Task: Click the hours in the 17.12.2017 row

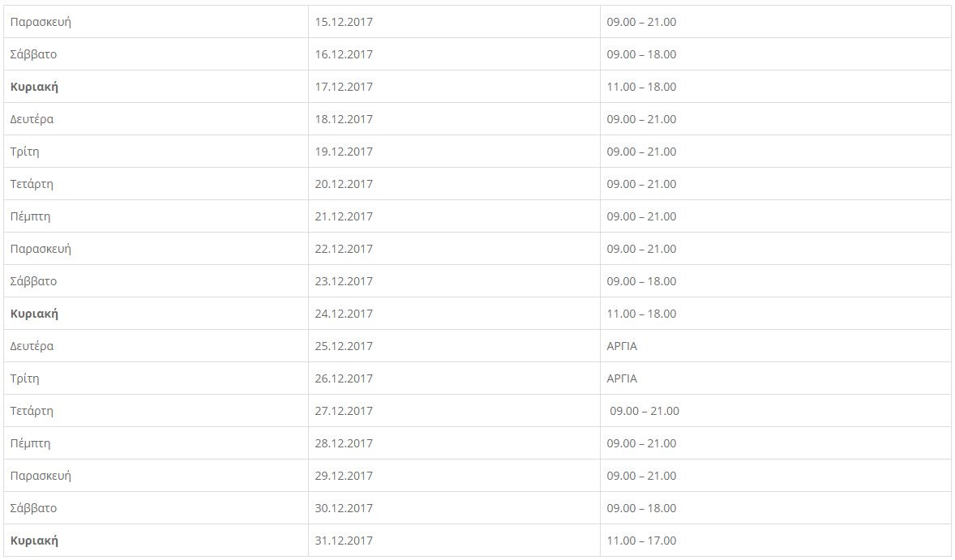Action: [x=641, y=87]
